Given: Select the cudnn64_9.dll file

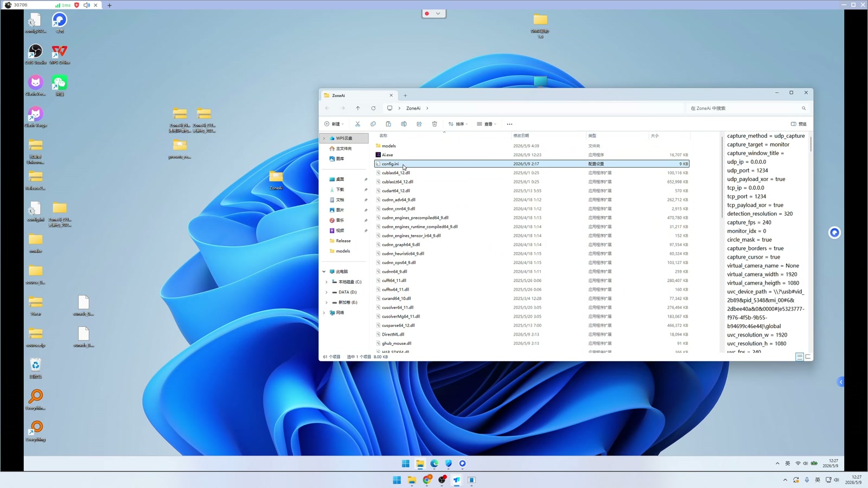Looking at the screenshot, I should click(x=532, y=272).
